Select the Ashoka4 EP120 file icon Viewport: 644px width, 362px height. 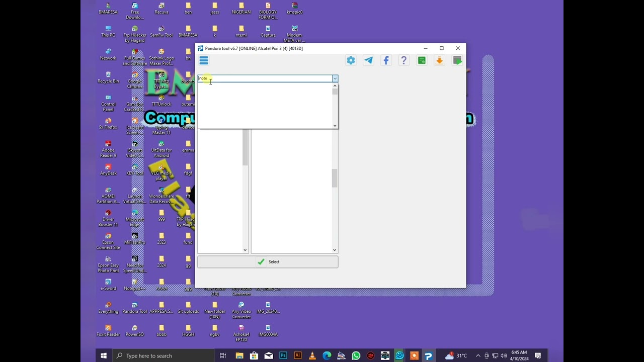point(242,333)
